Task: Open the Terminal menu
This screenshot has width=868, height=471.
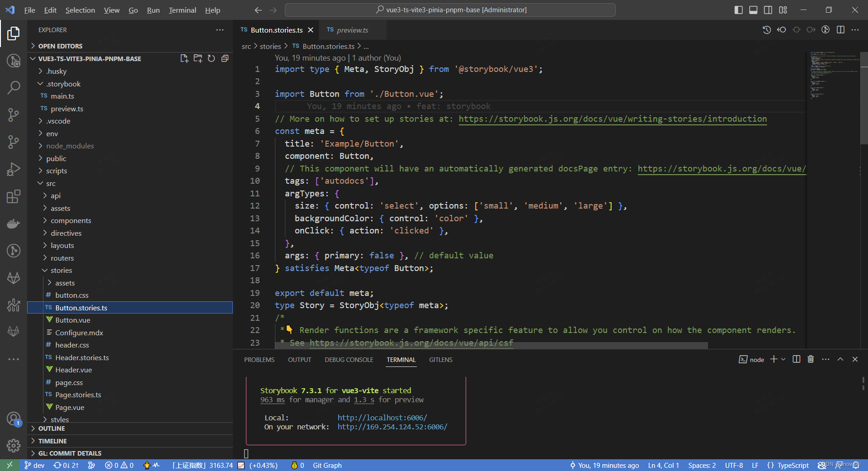Action: (182, 10)
